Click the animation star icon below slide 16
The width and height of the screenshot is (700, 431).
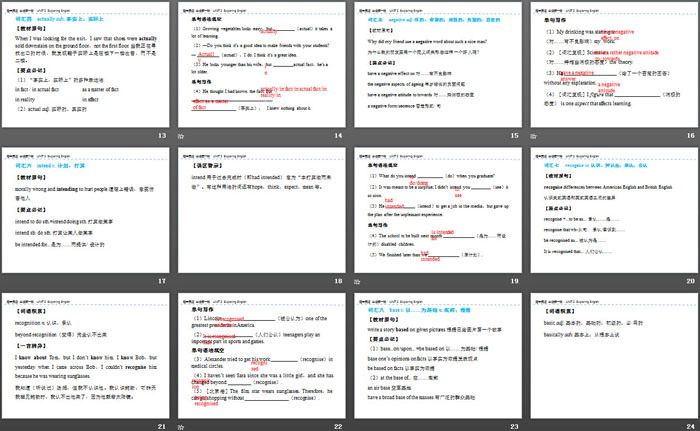point(533,136)
